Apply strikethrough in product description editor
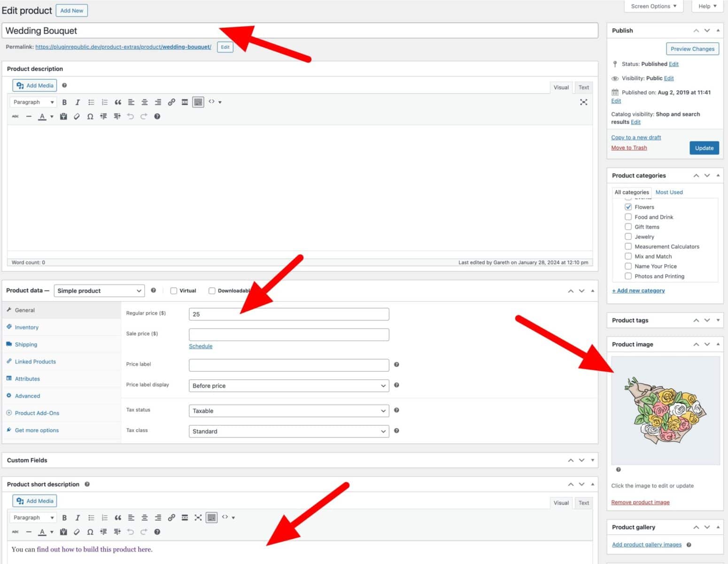The width and height of the screenshot is (728, 564). tap(15, 117)
